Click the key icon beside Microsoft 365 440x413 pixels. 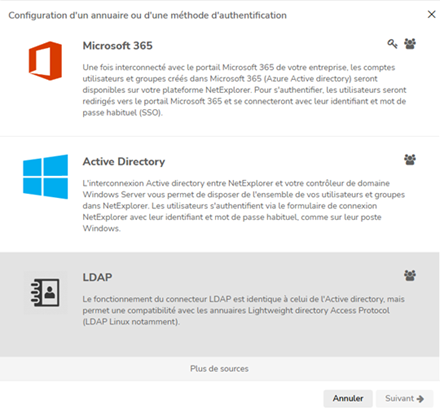click(392, 44)
